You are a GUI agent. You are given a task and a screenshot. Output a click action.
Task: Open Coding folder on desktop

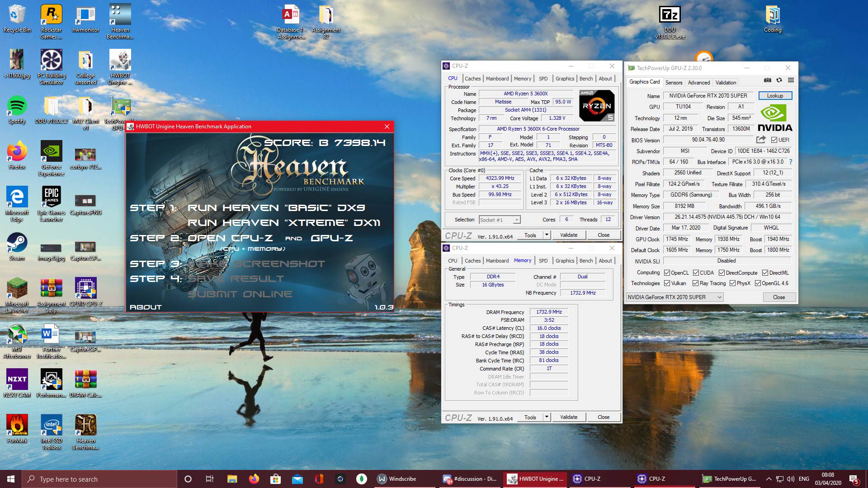click(x=773, y=19)
